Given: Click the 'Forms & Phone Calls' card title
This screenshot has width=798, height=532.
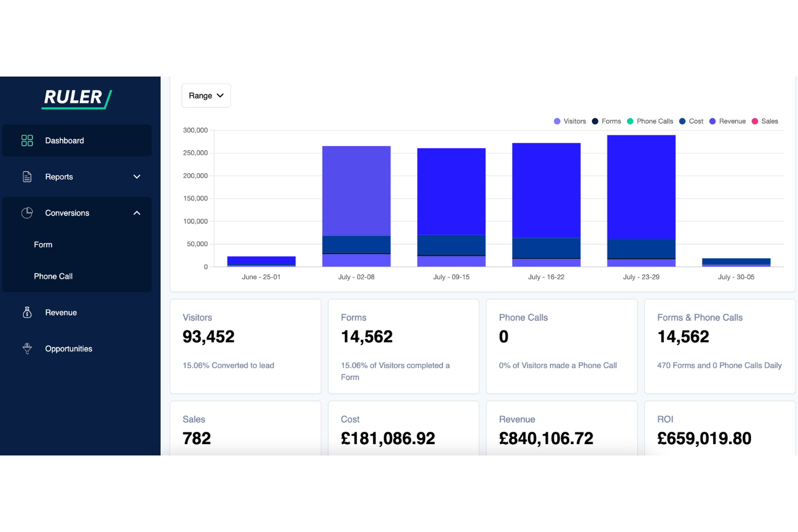Looking at the screenshot, I should [x=700, y=317].
